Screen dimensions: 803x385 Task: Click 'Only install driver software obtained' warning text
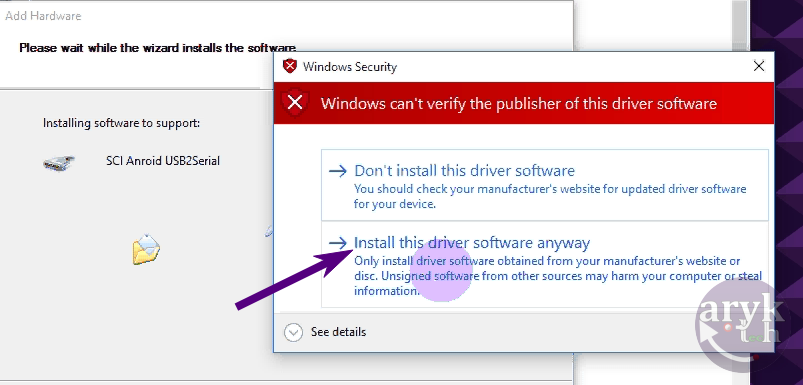[x=558, y=276]
